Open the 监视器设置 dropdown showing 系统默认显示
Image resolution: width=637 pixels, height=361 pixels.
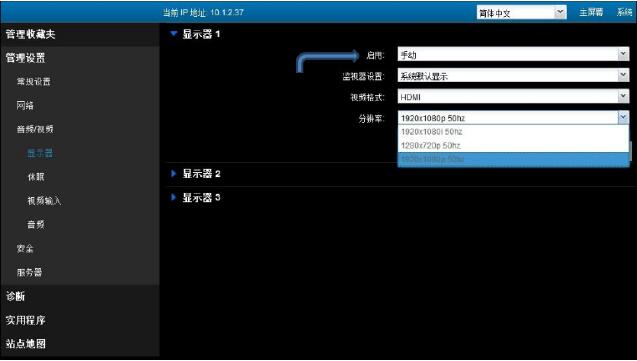pos(514,76)
